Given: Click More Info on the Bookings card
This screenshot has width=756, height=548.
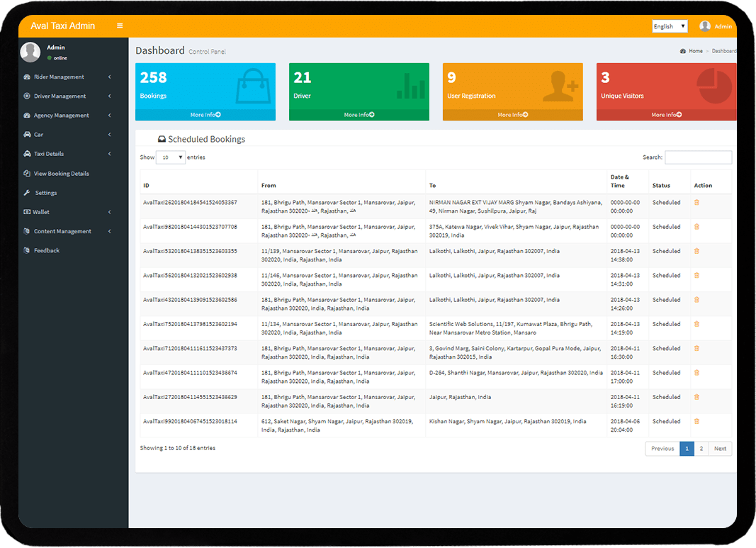Looking at the screenshot, I should pos(205,114).
